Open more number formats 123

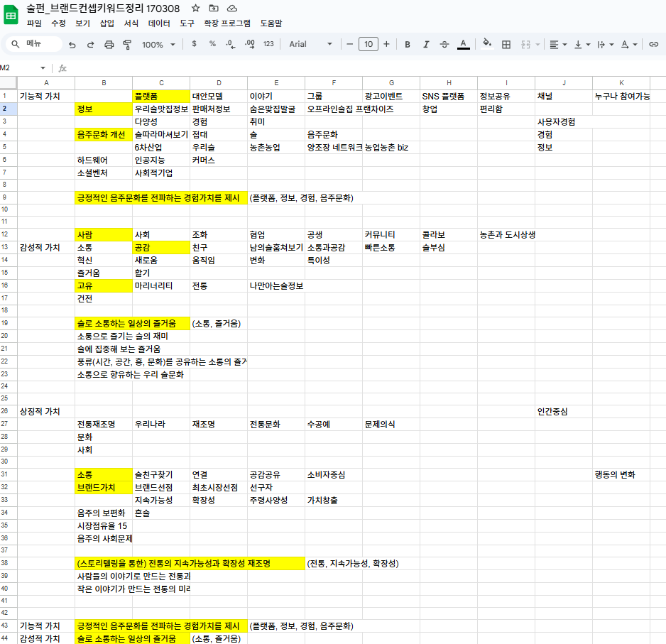pyautogui.click(x=268, y=44)
